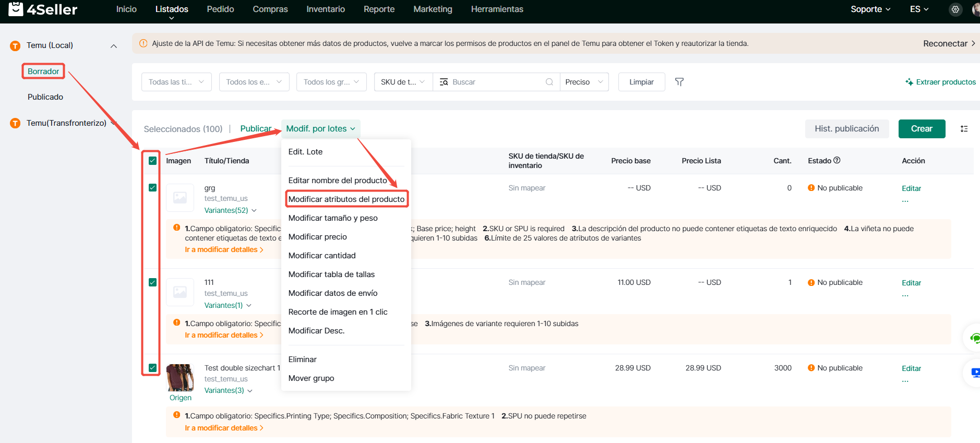Screen dimensions: 980x443
Task: Choose Eliminar from batch menu
Action: pyautogui.click(x=302, y=360)
